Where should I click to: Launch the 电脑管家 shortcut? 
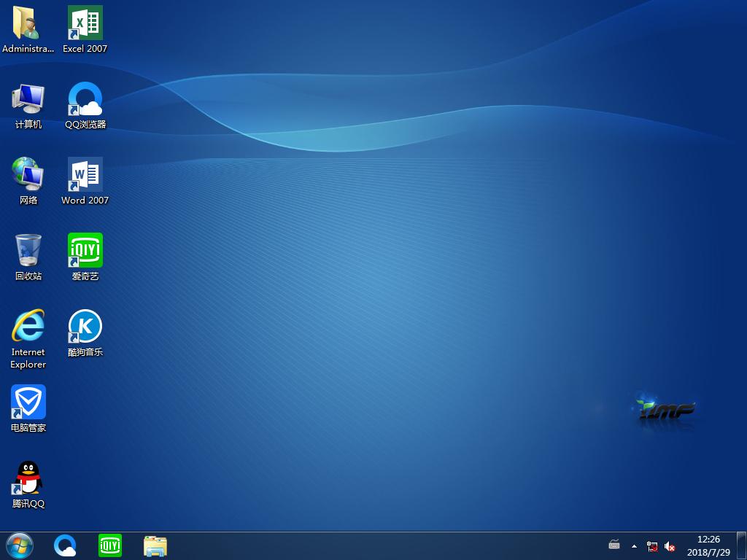28,408
